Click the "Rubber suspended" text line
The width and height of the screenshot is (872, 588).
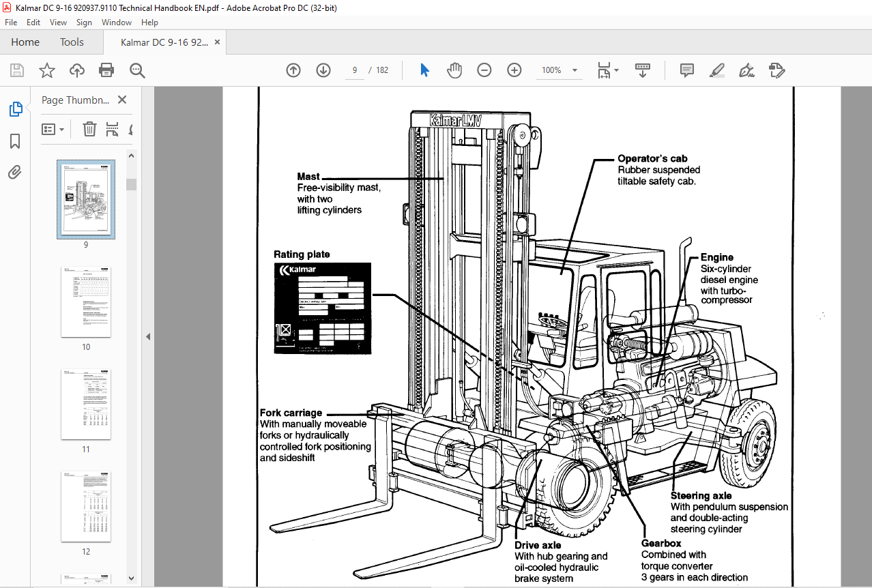659,170
